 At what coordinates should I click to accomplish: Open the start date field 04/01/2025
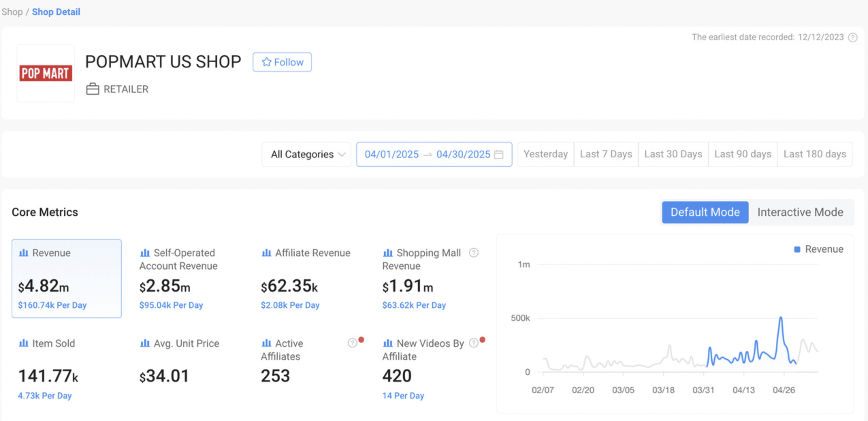point(391,154)
